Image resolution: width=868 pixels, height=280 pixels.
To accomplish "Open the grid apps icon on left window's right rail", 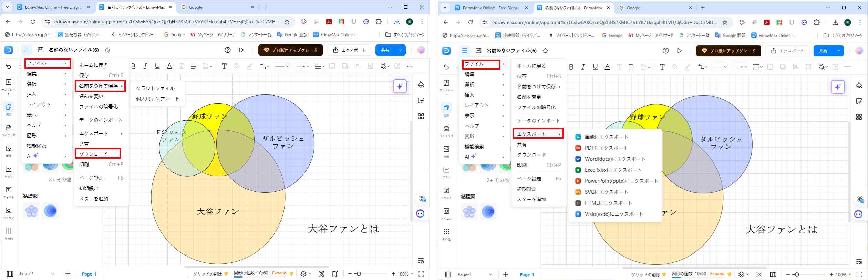I will tap(421, 116).
